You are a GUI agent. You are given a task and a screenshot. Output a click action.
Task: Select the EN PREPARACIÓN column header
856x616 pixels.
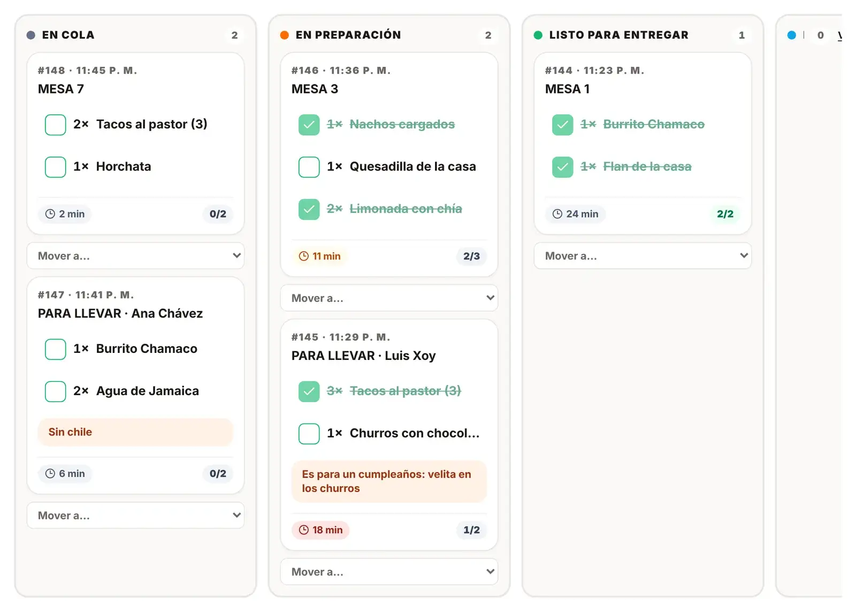pos(348,35)
